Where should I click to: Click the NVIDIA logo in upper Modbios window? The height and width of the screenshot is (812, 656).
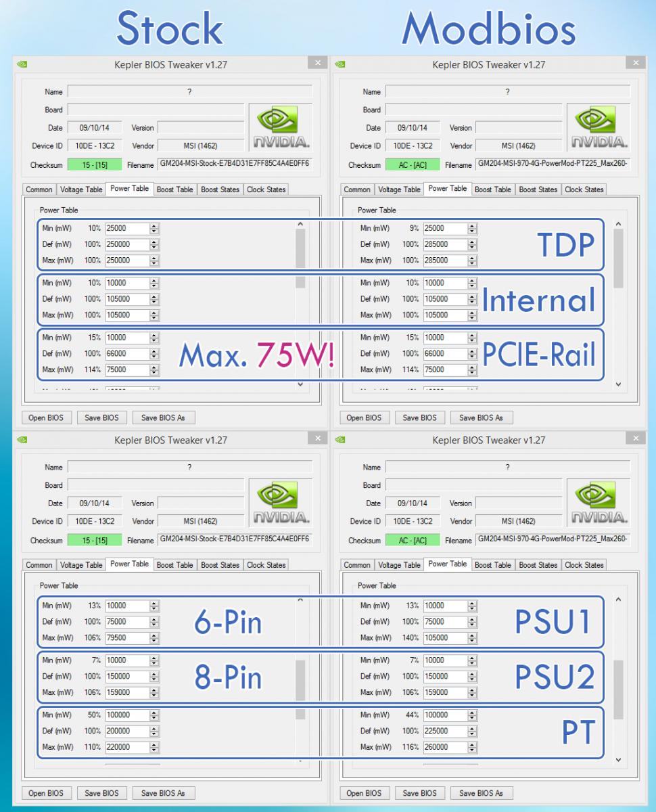pyautogui.click(x=599, y=128)
